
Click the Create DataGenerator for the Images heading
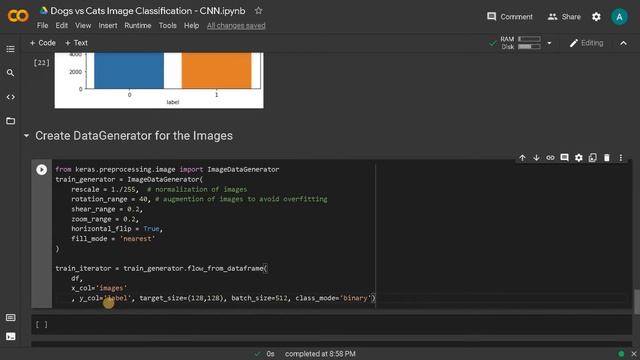[134, 136]
